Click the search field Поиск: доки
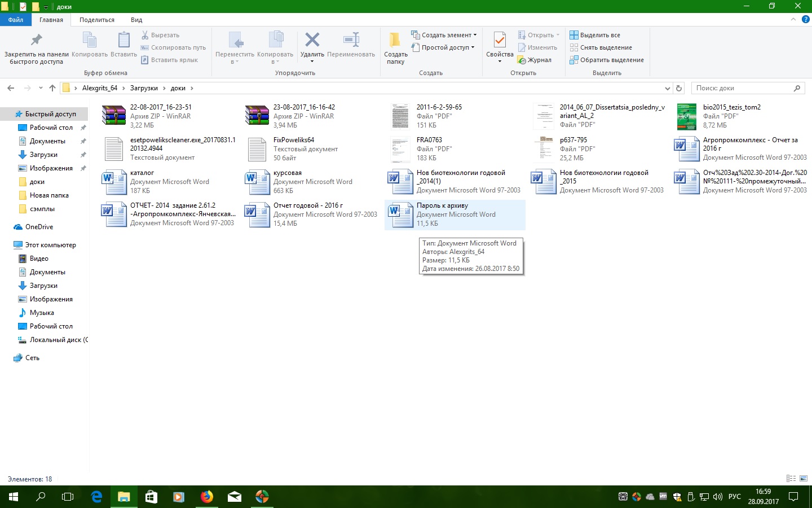Viewport: 812px width, 508px height. coord(742,88)
